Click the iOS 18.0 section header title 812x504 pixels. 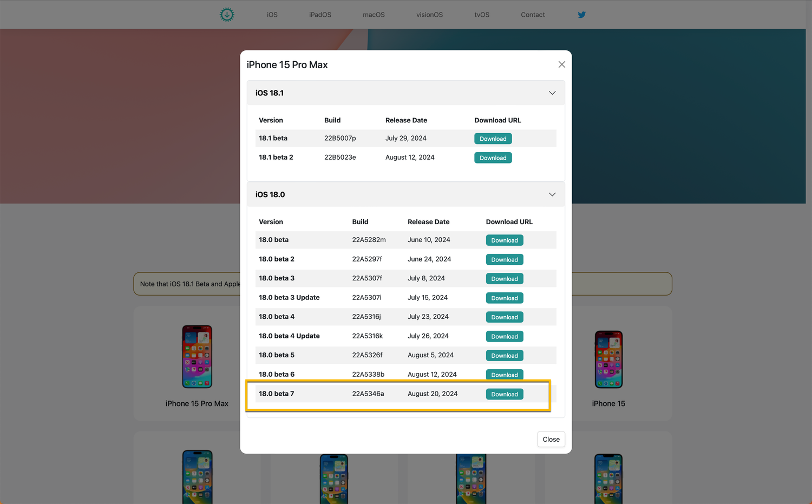tap(270, 194)
